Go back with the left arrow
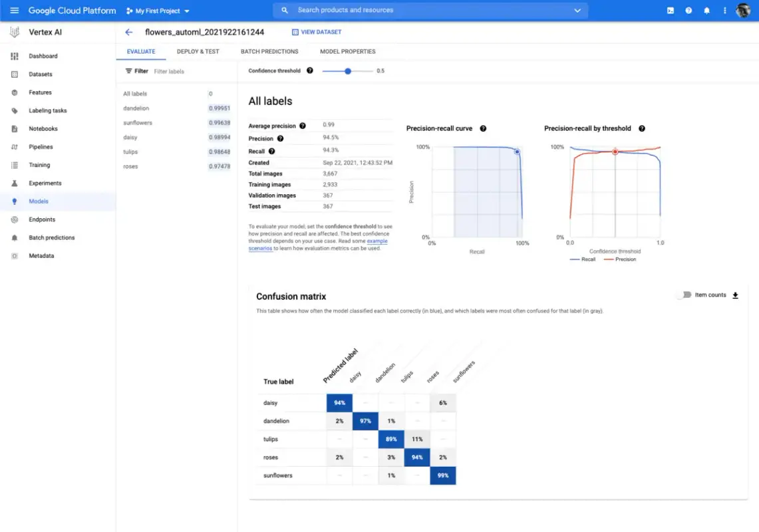This screenshot has height=532, width=759. tap(129, 32)
